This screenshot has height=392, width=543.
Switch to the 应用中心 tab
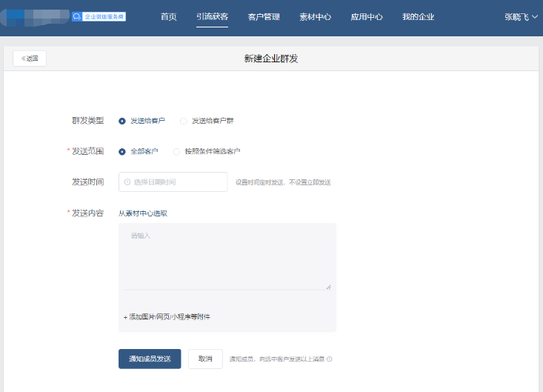point(367,17)
